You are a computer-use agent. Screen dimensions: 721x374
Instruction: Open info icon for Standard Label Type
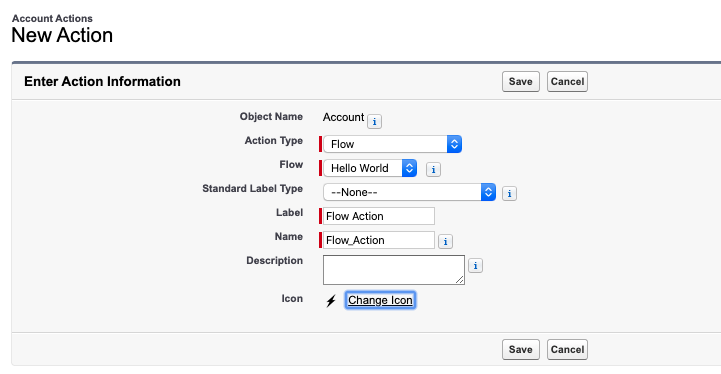509,193
